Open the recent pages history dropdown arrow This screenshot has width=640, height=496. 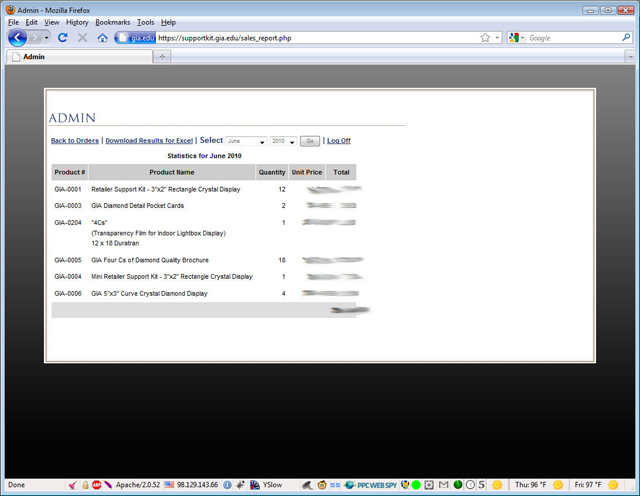(47, 38)
